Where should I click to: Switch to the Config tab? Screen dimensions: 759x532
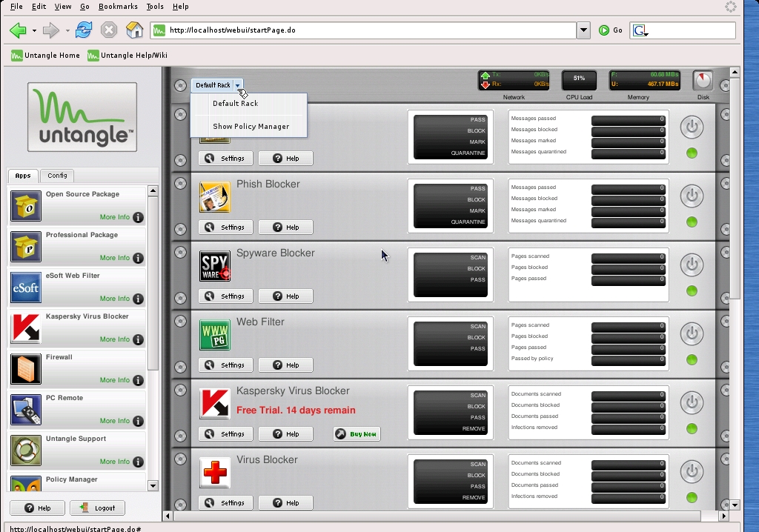pos(57,176)
